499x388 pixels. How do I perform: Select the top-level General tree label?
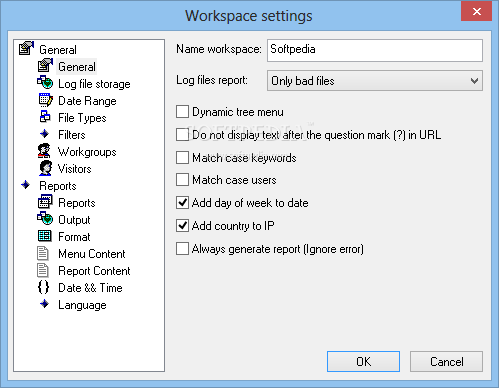[58, 50]
